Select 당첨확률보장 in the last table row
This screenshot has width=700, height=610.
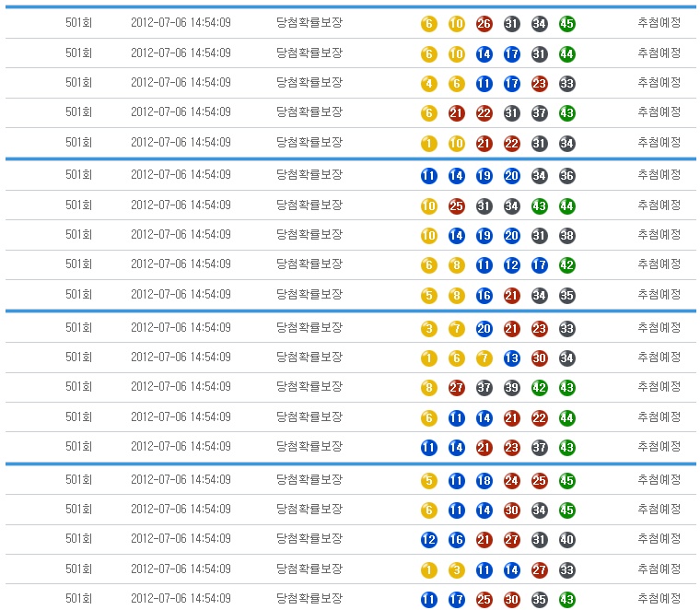(x=309, y=598)
